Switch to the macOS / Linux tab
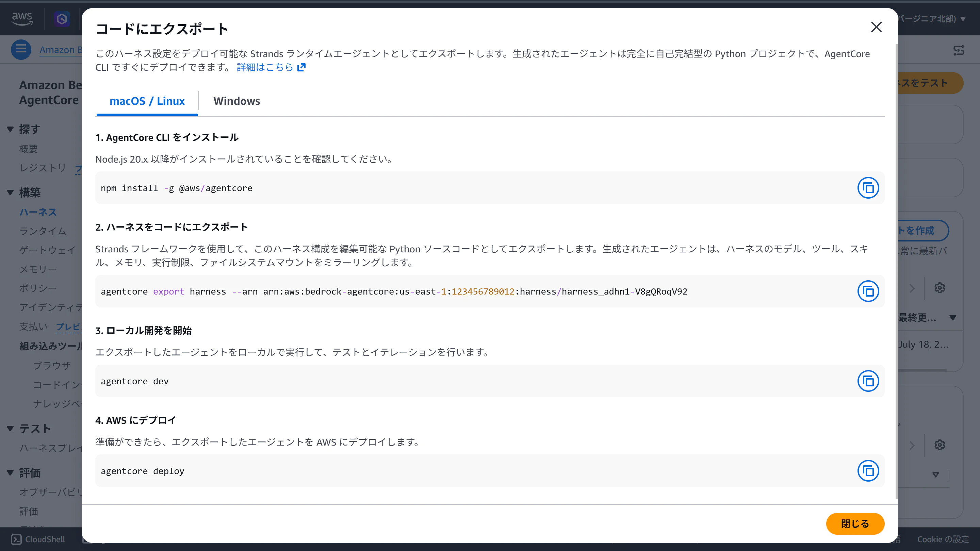Image resolution: width=980 pixels, height=551 pixels. pos(147,101)
